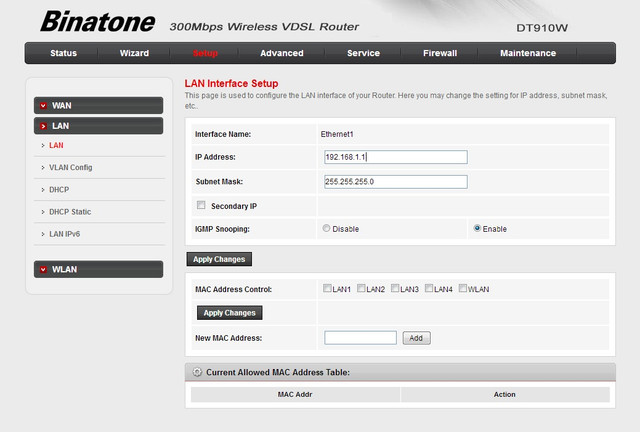This screenshot has height=432, width=640.
Task: Open VLAN Config page
Action: [x=71, y=167]
